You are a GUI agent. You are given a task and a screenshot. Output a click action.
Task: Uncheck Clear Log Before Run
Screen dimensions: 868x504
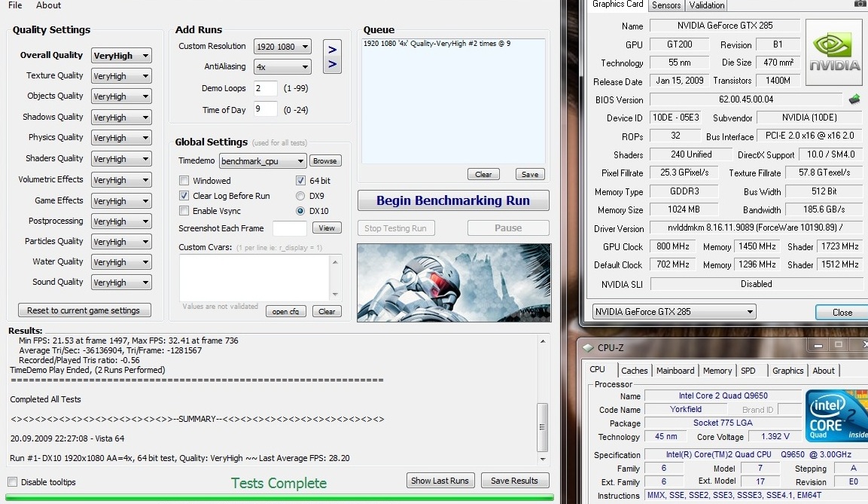point(184,196)
